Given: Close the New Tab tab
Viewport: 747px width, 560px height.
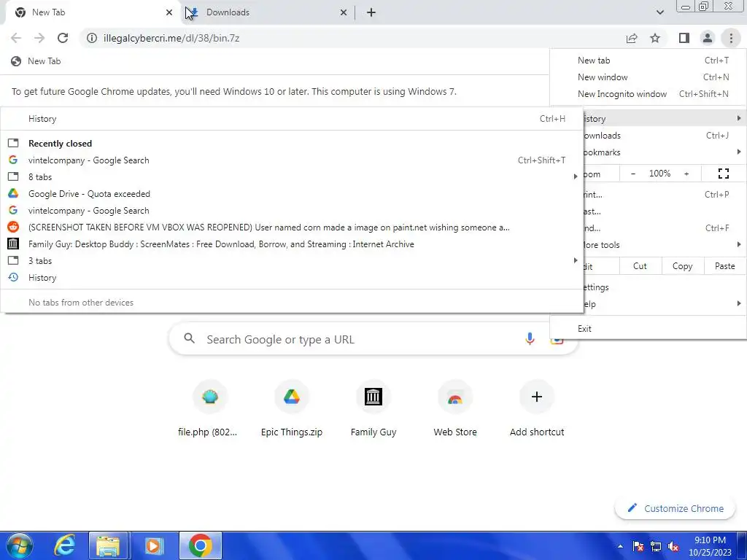Looking at the screenshot, I should tap(169, 12).
